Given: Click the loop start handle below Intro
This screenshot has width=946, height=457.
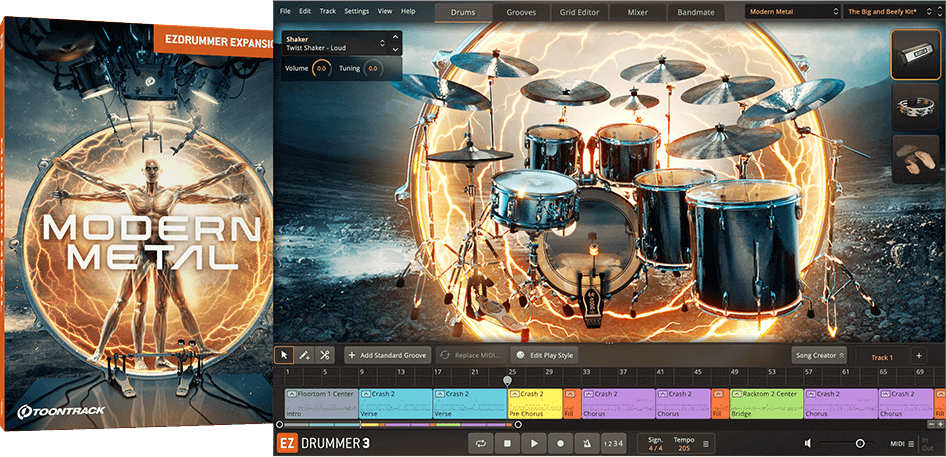Looking at the screenshot, I should click(x=279, y=424).
